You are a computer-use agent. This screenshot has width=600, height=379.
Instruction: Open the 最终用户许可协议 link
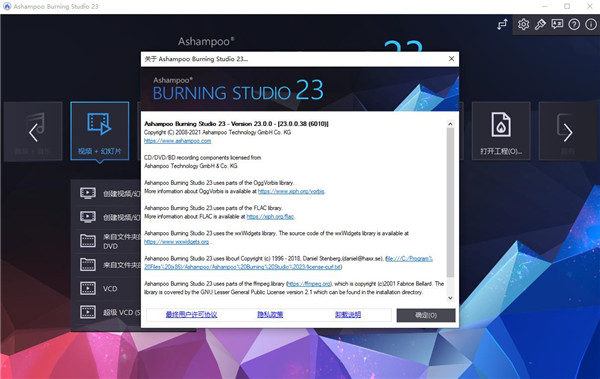coord(191,315)
